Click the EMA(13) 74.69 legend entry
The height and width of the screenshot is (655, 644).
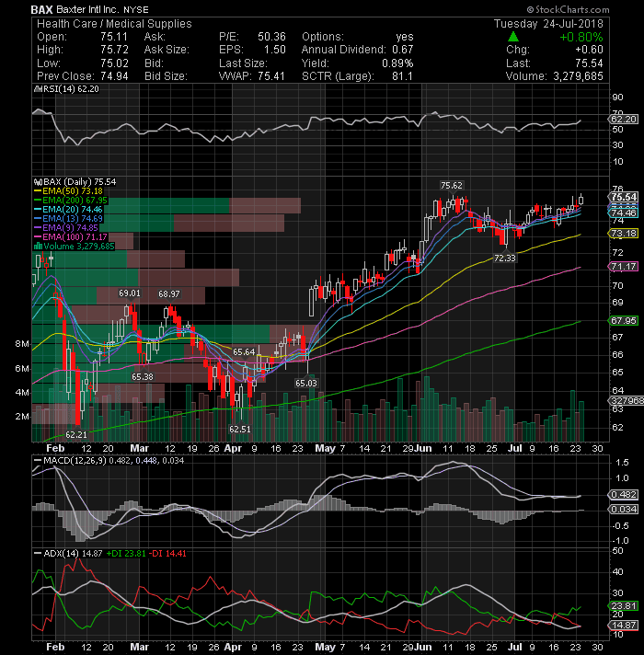click(68, 219)
